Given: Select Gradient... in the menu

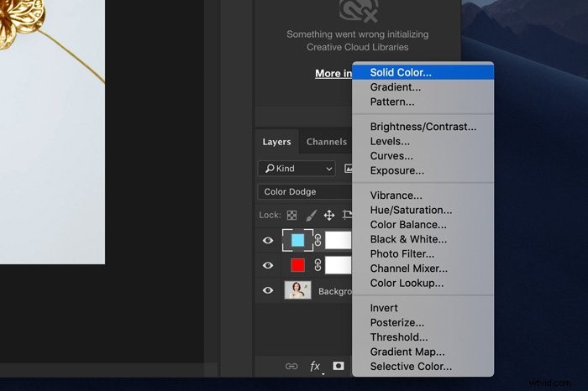Looking at the screenshot, I should [x=423, y=87].
